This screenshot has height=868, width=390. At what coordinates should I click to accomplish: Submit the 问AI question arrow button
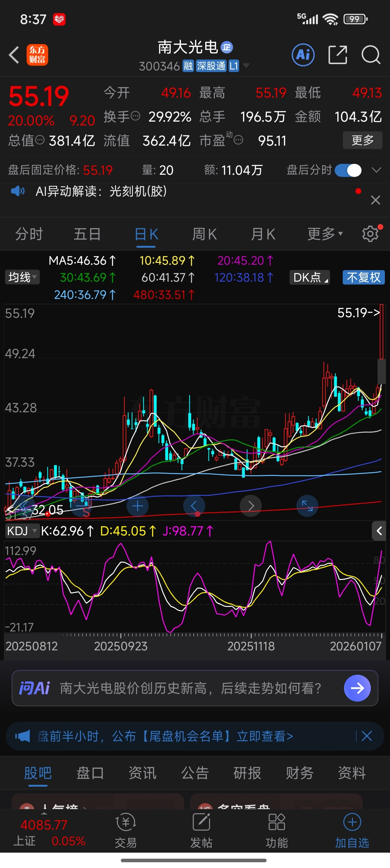pyautogui.click(x=357, y=688)
